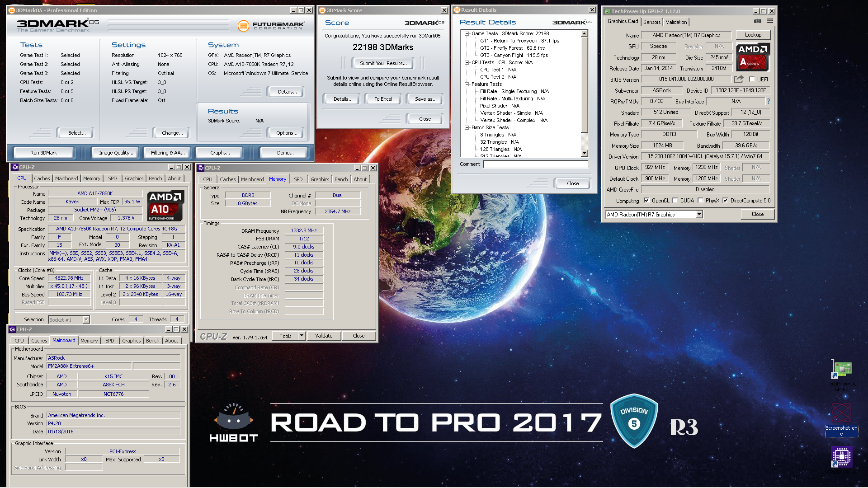The width and height of the screenshot is (868, 488).
Task: Click the GPU-Z screenshot camera icon
Action: point(758,21)
